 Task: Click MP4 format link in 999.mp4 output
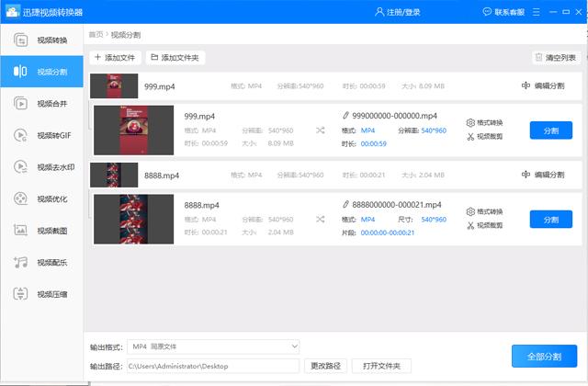367,131
